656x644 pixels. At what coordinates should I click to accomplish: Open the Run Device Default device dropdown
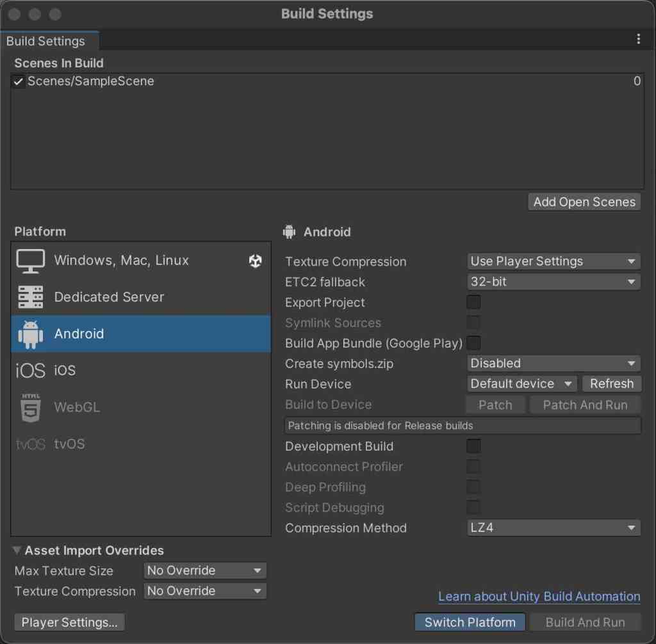pyautogui.click(x=521, y=384)
